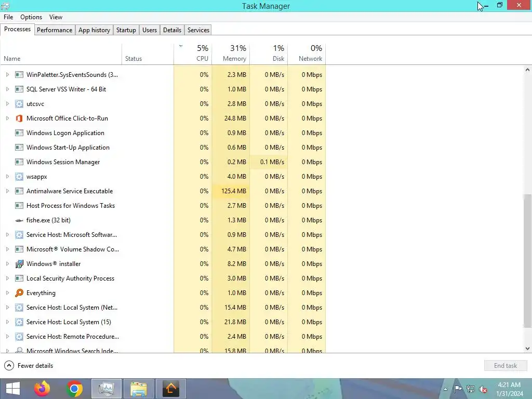Open the File menu
The width and height of the screenshot is (532, 399).
pos(8,17)
